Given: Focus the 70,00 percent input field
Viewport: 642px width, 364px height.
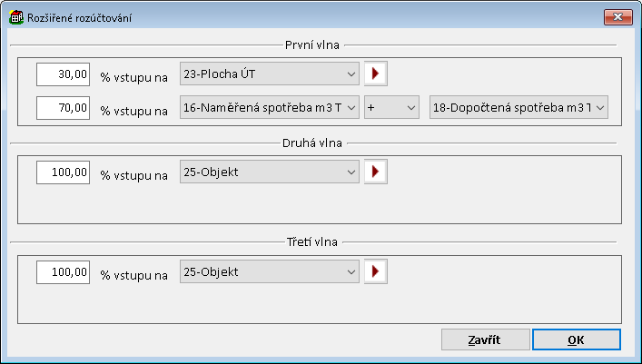Looking at the screenshot, I should 64,108.
